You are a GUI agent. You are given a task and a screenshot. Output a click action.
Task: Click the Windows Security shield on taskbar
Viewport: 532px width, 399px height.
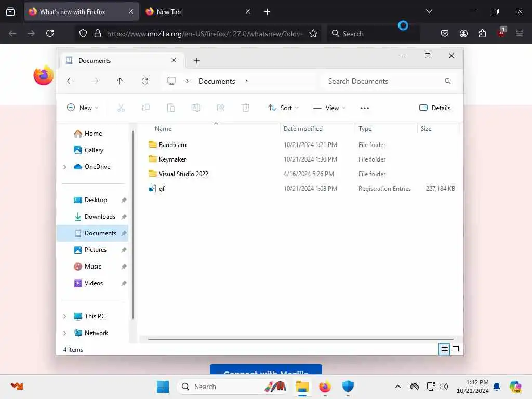[x=348, y=386]
